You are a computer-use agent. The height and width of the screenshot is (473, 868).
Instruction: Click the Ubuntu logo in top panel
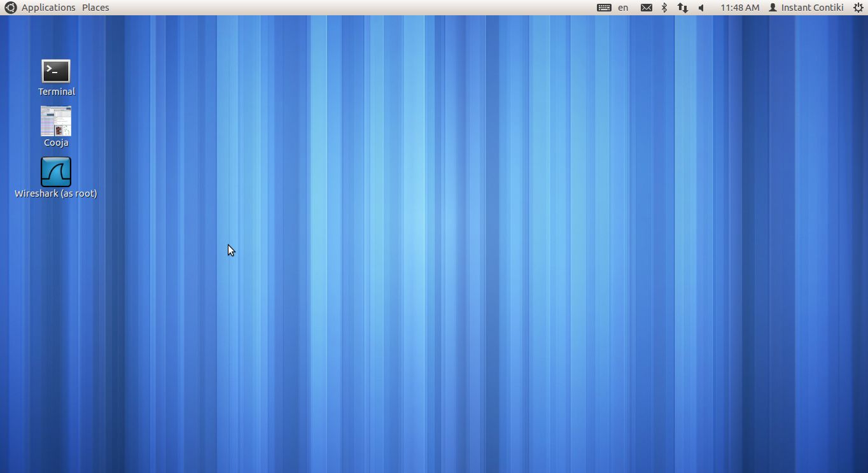[x=10, y=8]
